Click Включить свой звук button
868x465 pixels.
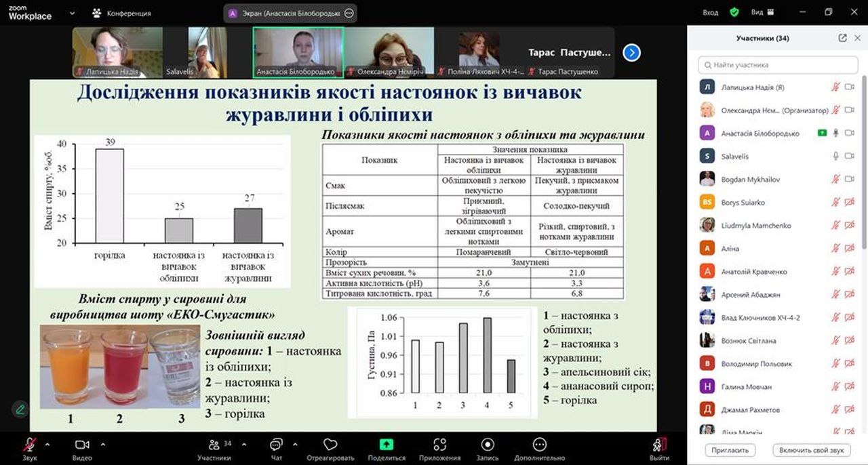[811, 450]
